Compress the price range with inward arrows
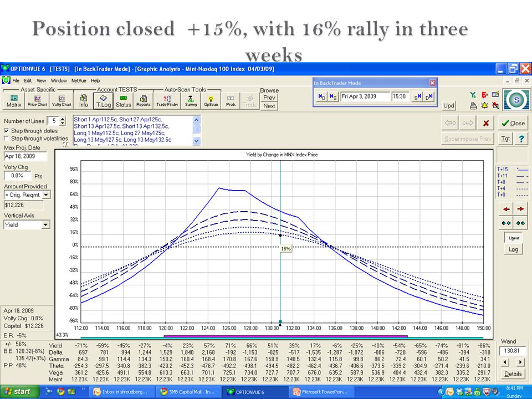Image resolution: width=532 pixels, height=399 pixels. [506, 223]
